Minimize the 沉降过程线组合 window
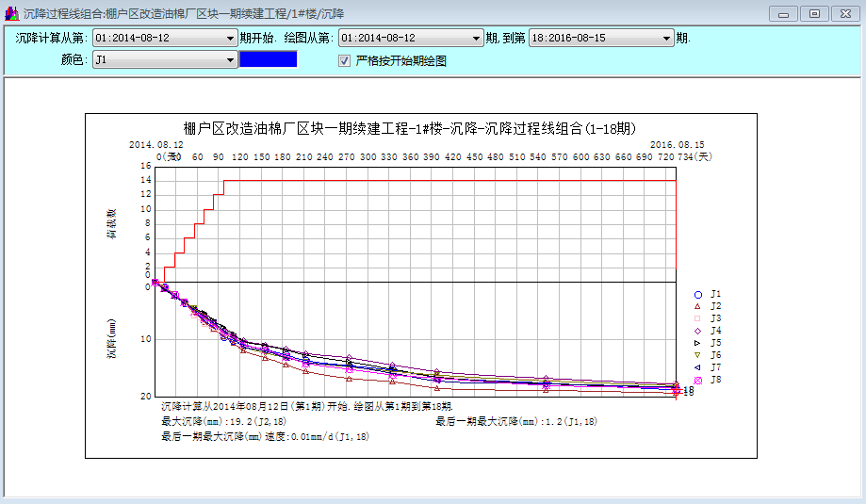The height and width of the screenshot is (504, 866). 783,13
